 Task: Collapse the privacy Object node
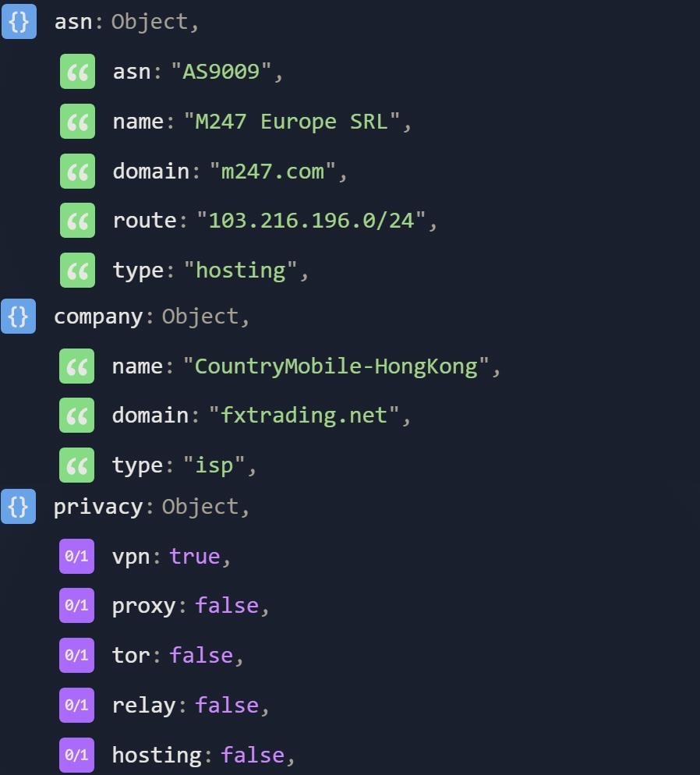[x=98, y=507]
